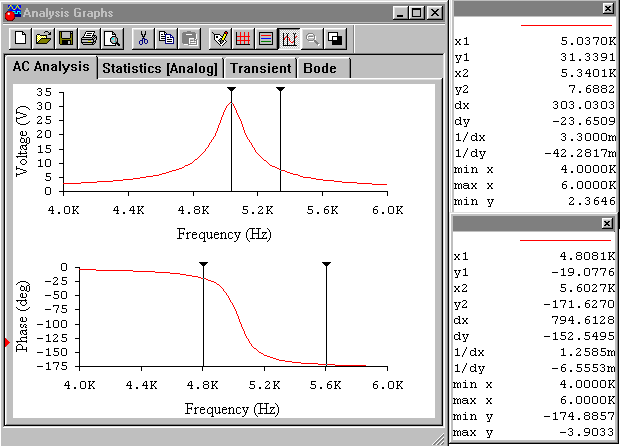This screenshot has width=621, height=446.
Task: Cut selection with scissors icon
Action: (x=143, y=38)
